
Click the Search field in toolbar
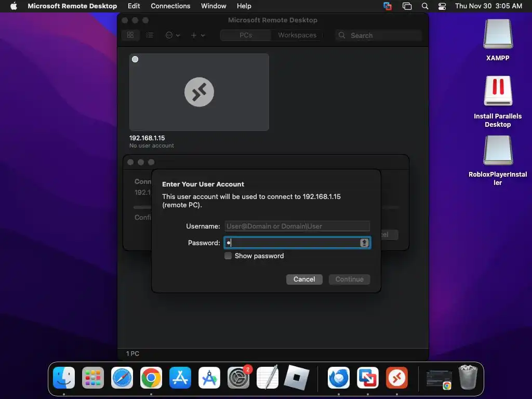pos(378,35)
